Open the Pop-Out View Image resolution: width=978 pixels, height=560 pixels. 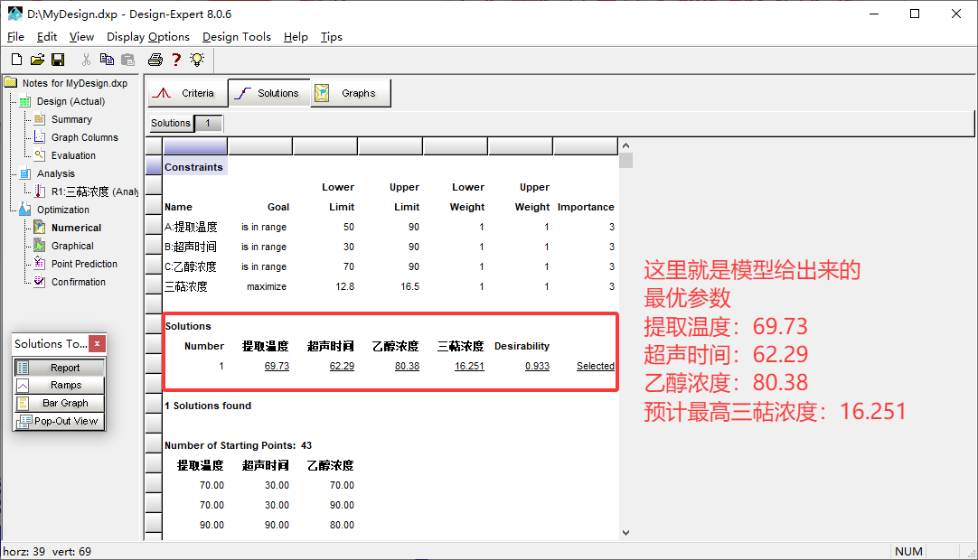(x=60, y=422)
